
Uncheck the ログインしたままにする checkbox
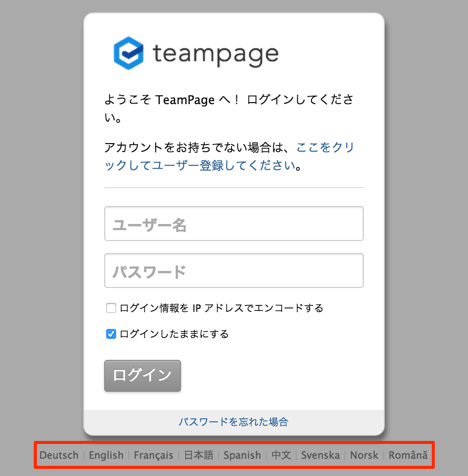point(111,334)
